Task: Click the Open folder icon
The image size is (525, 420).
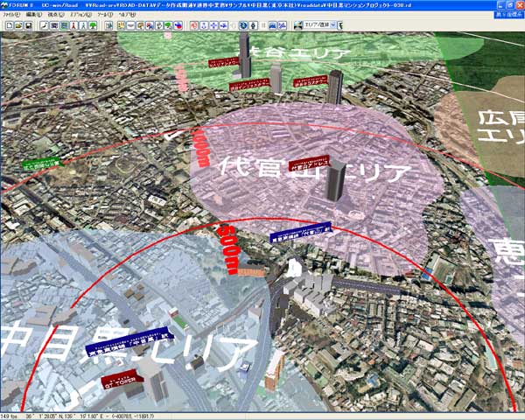Action: [x=19, y=25]
